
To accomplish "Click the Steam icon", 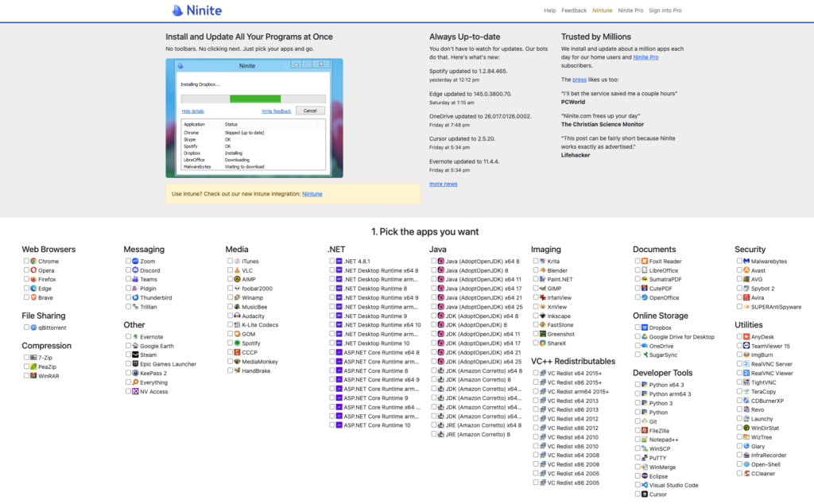I will coord(135,355).
